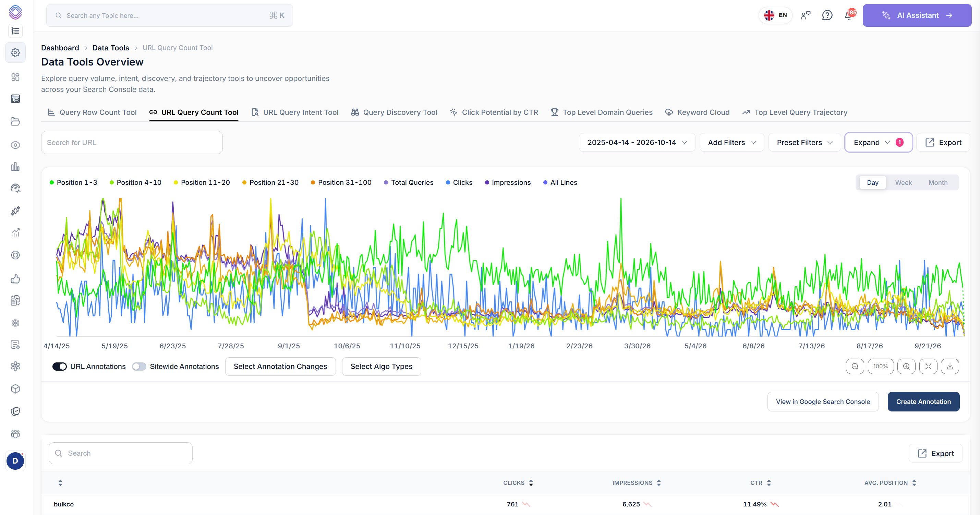
Task: Click the eye icon in sidebar
Action: tap(15, 145)
